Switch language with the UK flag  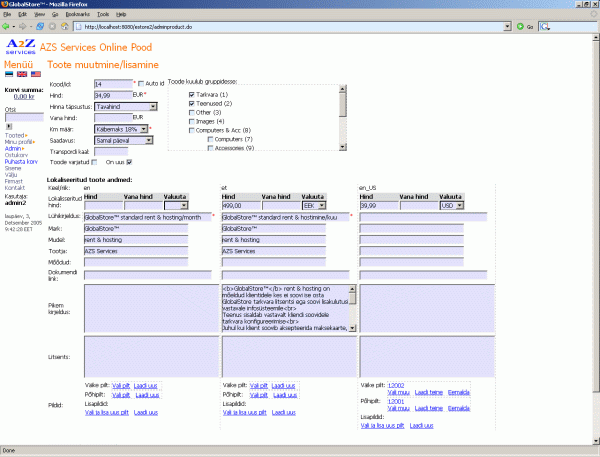[22, 74]
